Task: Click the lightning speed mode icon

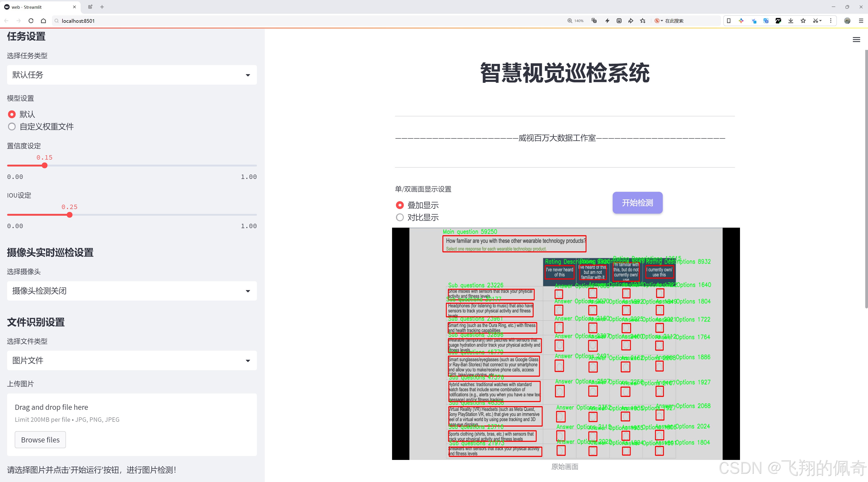Action: click(607, 20)
